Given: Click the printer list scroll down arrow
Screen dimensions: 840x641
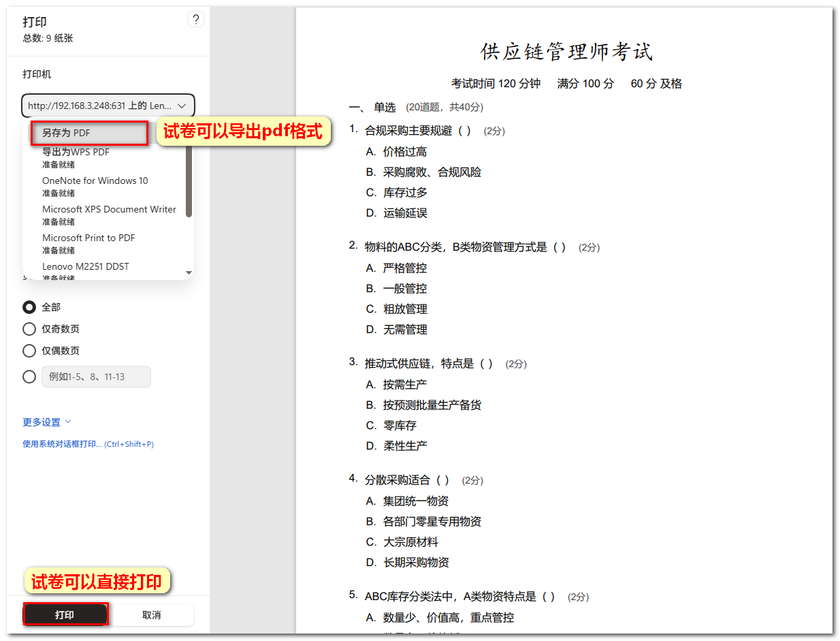Looking at the screenshot, I should pyautogui.click(x=189, y=272).
